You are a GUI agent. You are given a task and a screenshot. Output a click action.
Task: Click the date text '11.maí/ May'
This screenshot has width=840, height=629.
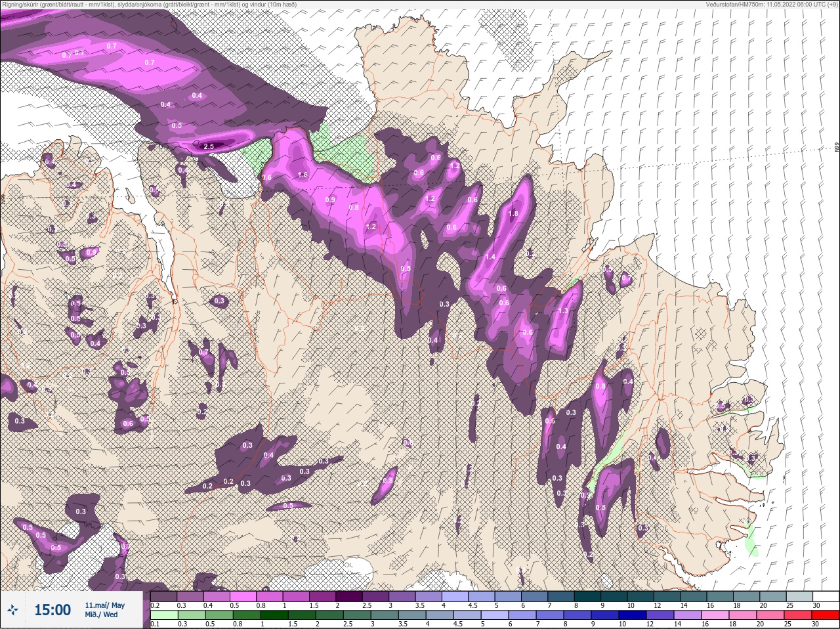point(105,605)
